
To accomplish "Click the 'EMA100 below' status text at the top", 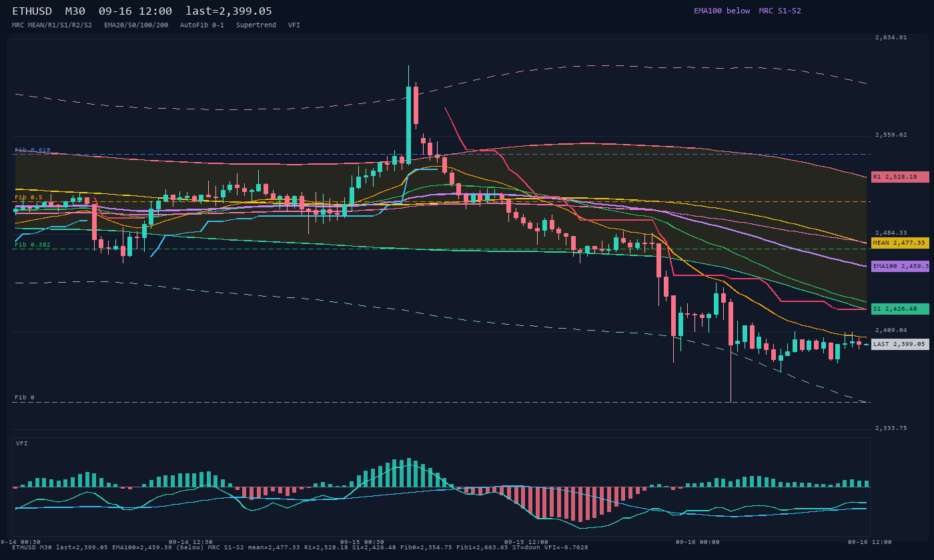I will 722,11.
